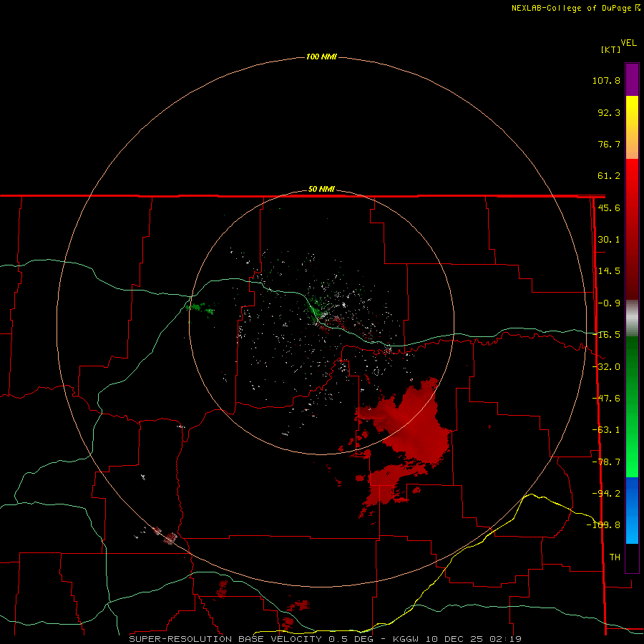644x644 pixels.
Task: Click the yellow-orange segment of velocity color bar
Action: 632,127
